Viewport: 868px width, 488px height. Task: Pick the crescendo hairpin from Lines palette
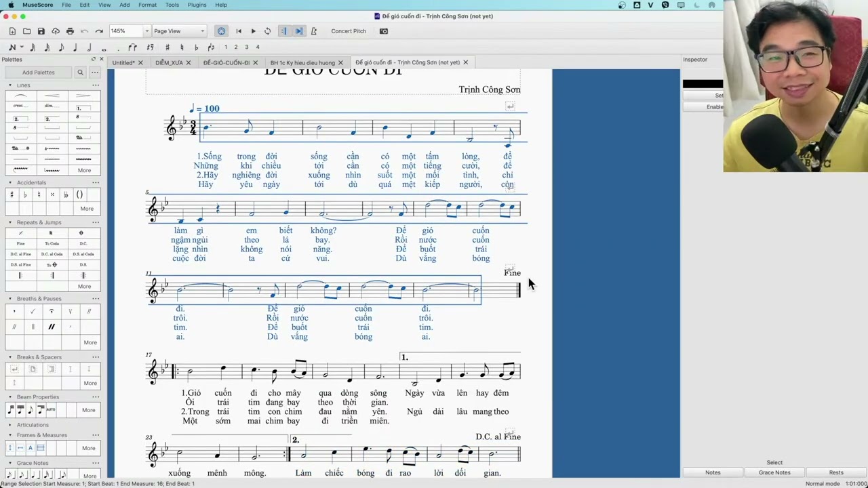(x=52, y=96)
